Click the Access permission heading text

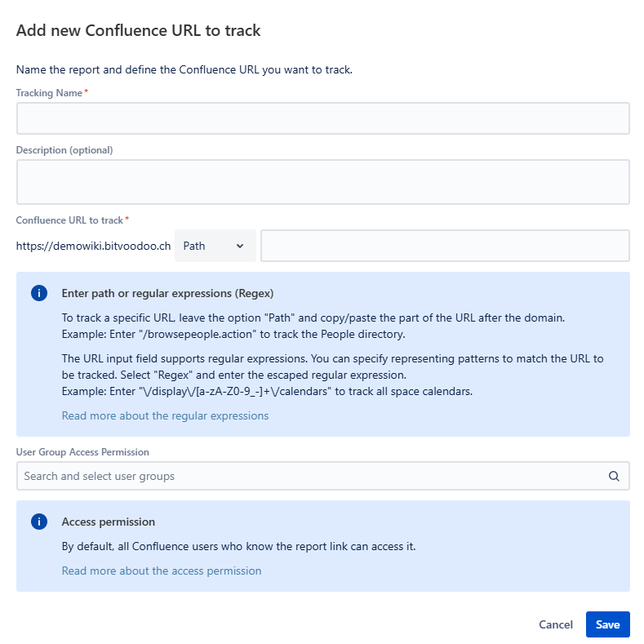tap(109, 522)
